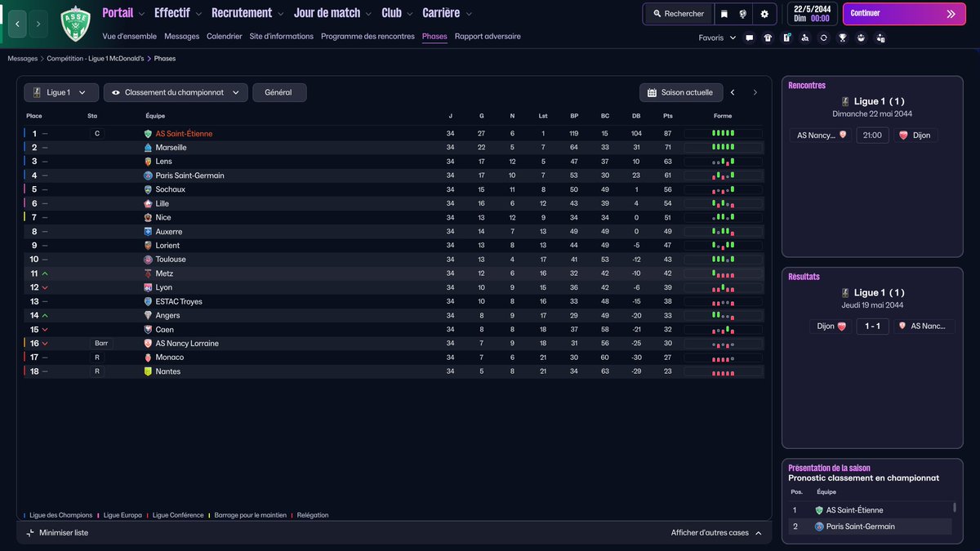
Task: Open the staff group shortcut icon
Action: click(862, 38)
